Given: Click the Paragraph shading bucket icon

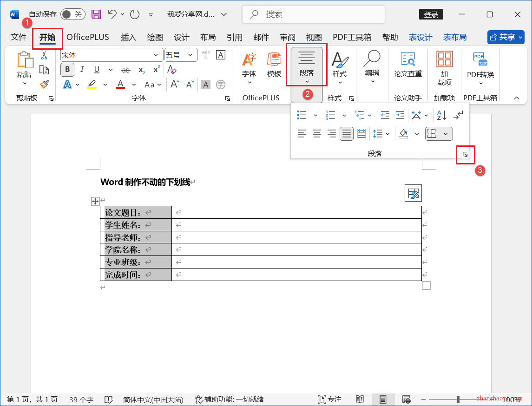Looking at the screenshot, I should click(403, 134).
